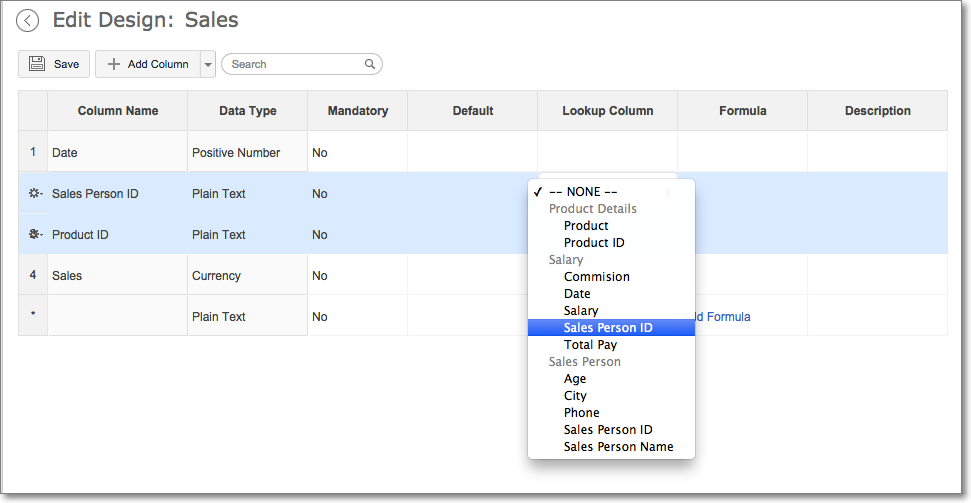Click the Add Column button
The image size is (971, 503).
pyautogui.click(x=148, y=64)
